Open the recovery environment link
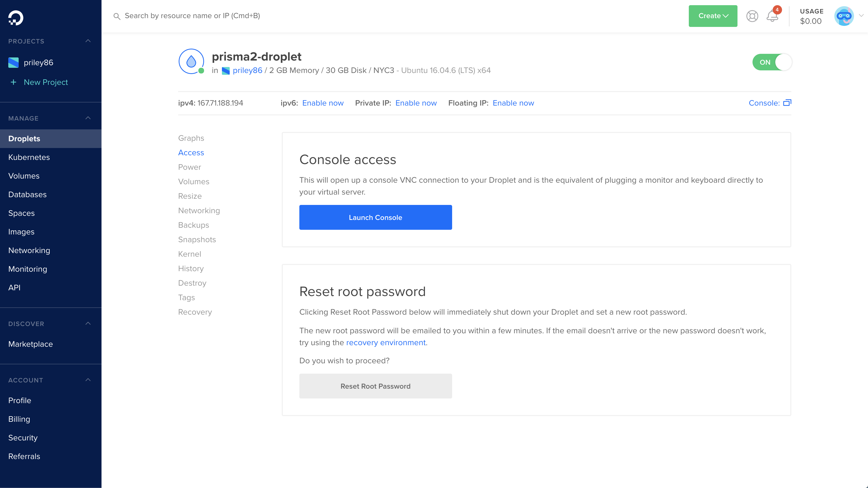The width and height of the screenshot is (868, 488). pyautogui.click(x=386, y=343)
